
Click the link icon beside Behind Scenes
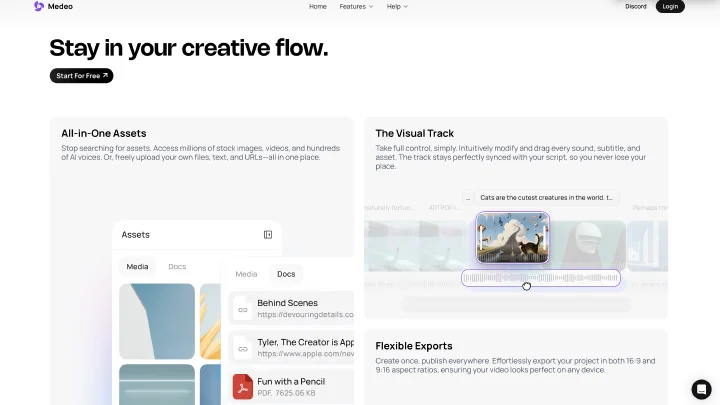coord(243,309)
